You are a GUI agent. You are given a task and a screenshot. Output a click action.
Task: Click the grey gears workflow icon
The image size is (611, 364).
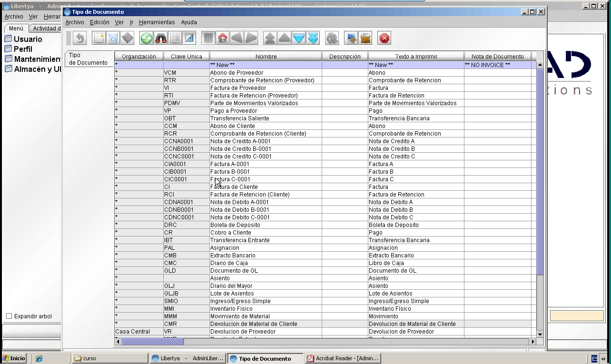332,38
